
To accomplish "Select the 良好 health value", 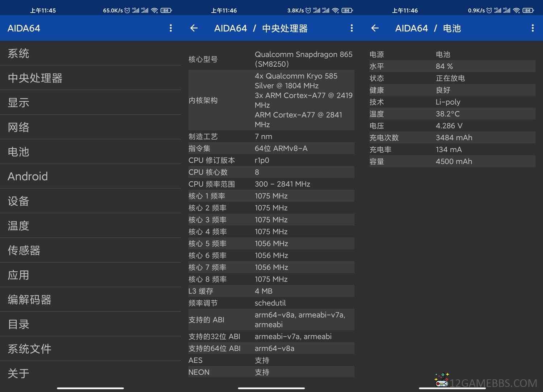I will 443,90.
